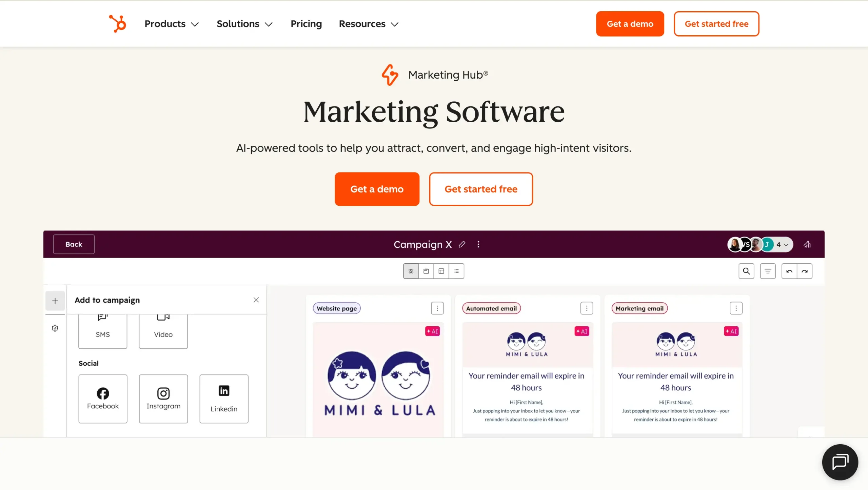Viewport: 868px width, 490px height.
Task: Expand the Resources navigation dropdown
Action: click(x=368, y=24)
